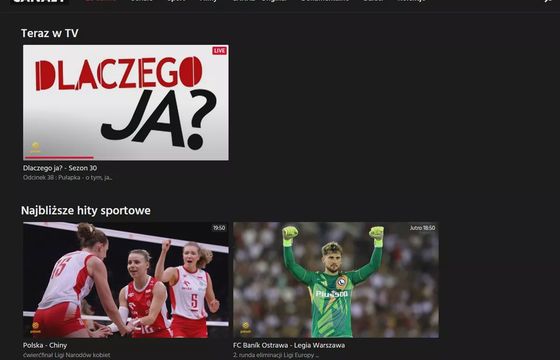This screenshot has width=560, height=360.
Task: Click the Teraz w TV section heading
Action: tap(50, 33)
